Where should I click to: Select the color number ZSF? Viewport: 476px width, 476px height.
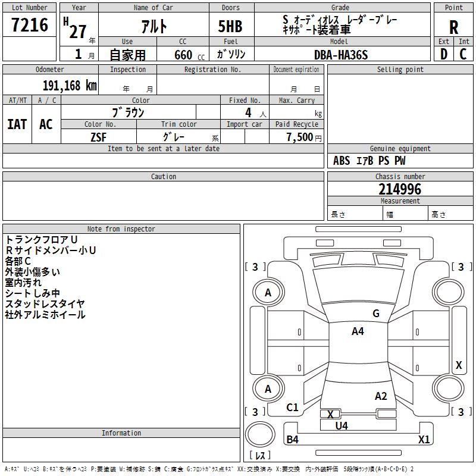pyautogui.click(x=98, y=137)
